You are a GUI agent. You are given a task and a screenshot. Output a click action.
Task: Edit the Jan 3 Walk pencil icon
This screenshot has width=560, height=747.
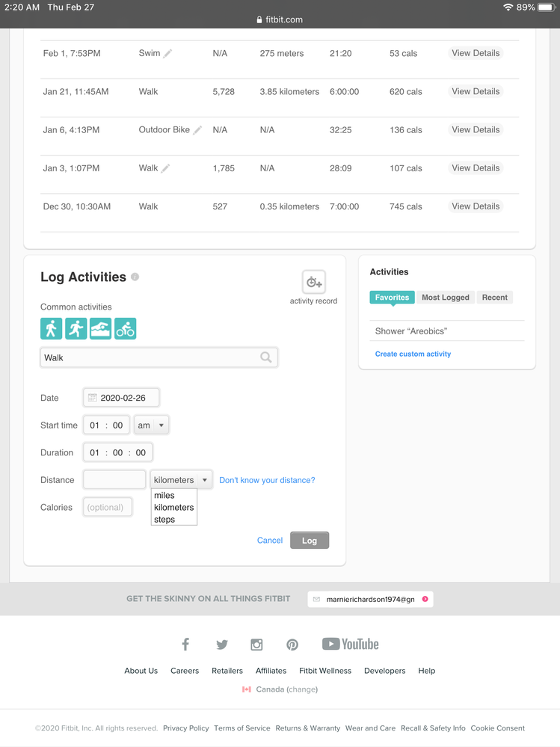tap(165, 168)
